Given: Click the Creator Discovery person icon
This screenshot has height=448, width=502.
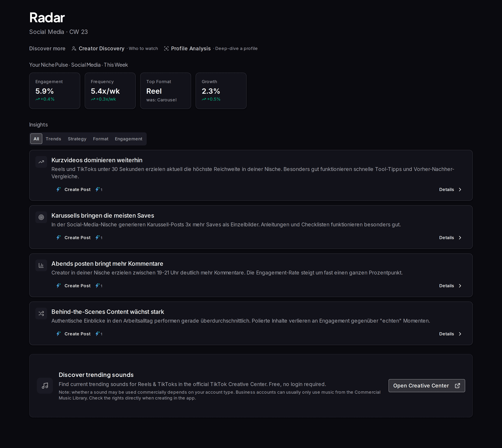Looking at the screenshot, I should [x=74, y=49].
